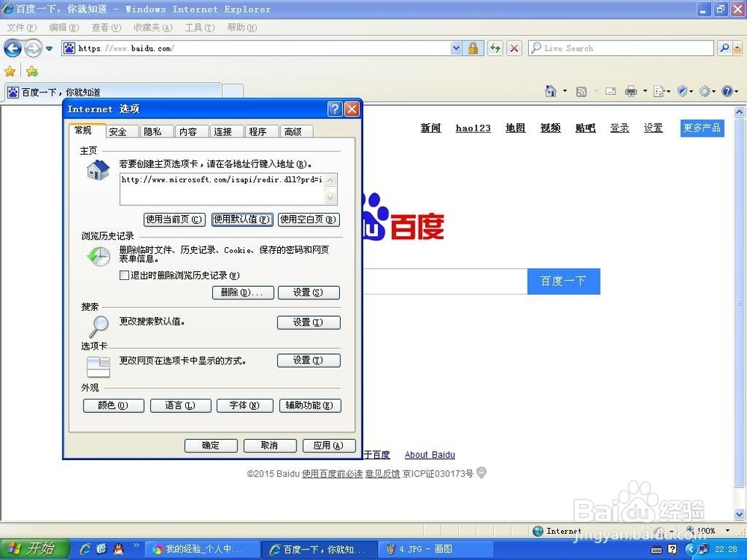Screen dimensions: 747x560
Task: Click the 删除 browsing history button
Action: coord(243,293)
